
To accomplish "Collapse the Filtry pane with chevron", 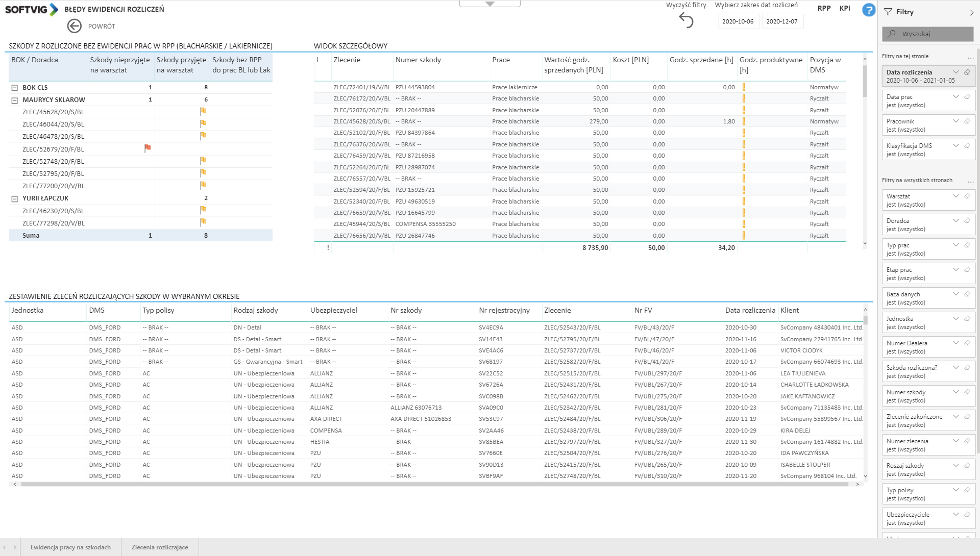I will point(971,12).
